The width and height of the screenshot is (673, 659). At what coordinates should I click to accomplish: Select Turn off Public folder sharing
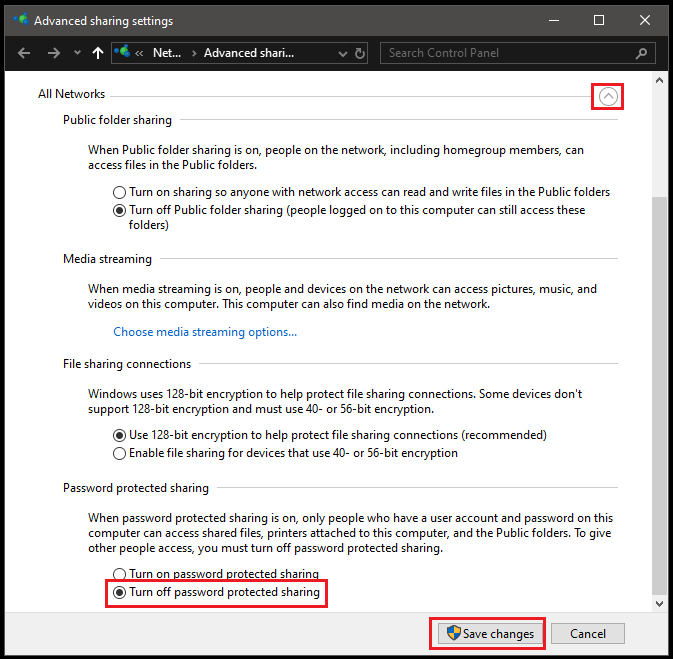(120, 211)
